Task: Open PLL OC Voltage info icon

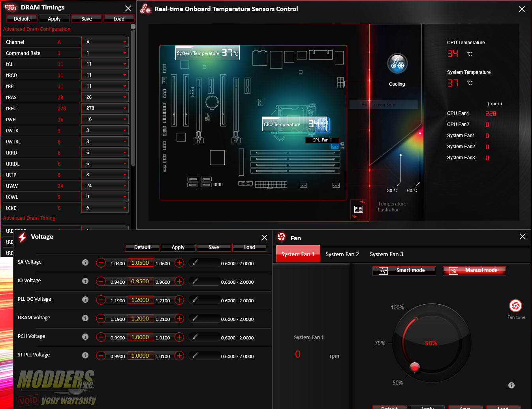Action: (85, 300)
